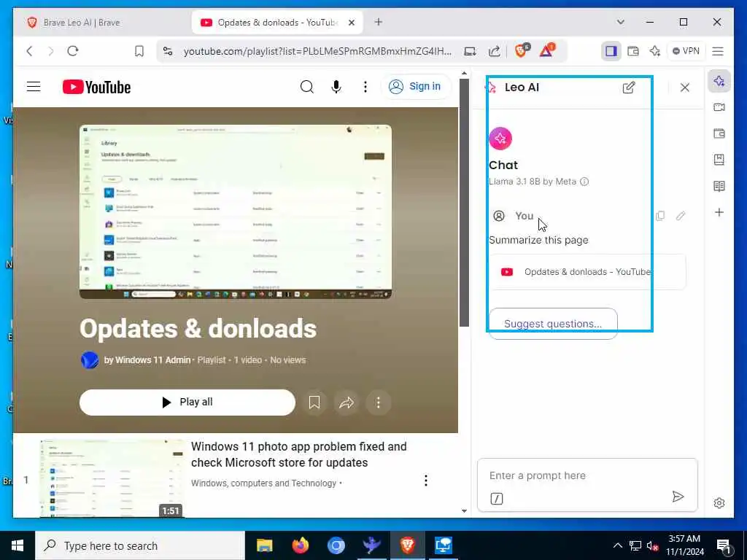Start YouTube voice search microphone
The width and height of the screenshot is (747, 560).
pos(336,87)
